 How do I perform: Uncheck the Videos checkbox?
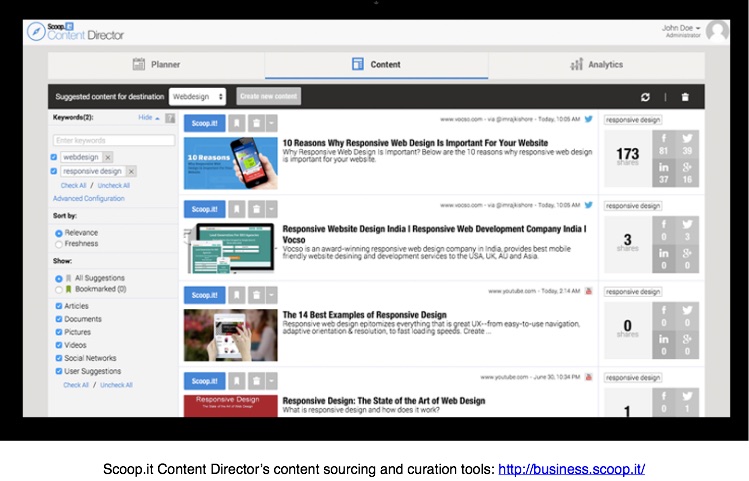(x=59, y=345)
